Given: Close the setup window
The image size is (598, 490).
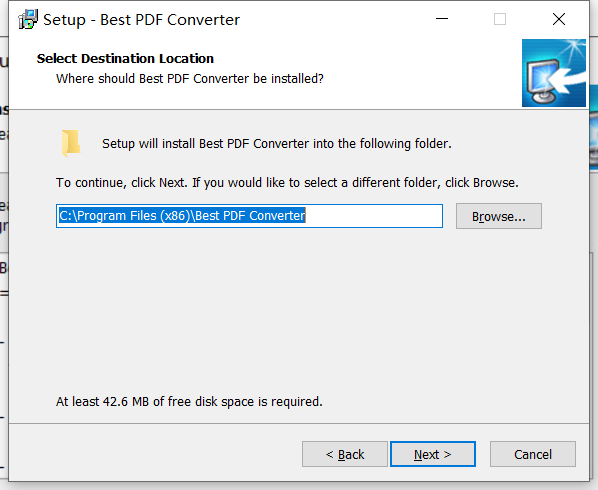Looking at the screenshot, I should [x=559, y=19].
